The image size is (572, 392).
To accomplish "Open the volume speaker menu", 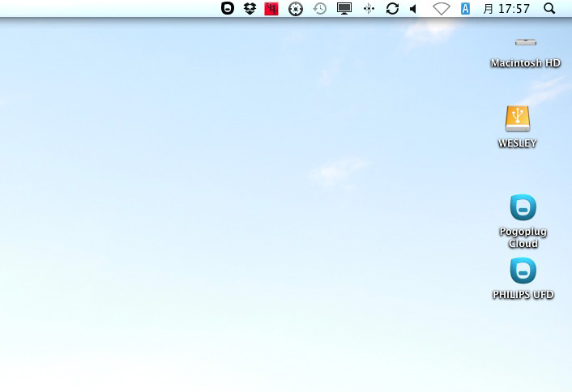I will click(x=413, y=9).
